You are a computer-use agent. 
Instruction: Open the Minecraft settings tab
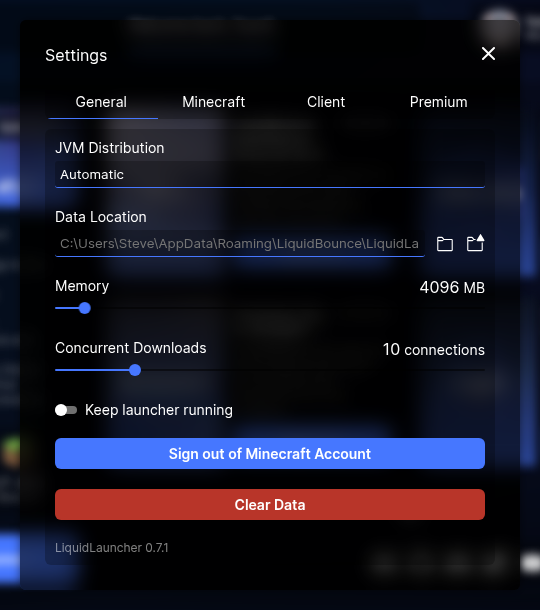click(x=214, y=102)
